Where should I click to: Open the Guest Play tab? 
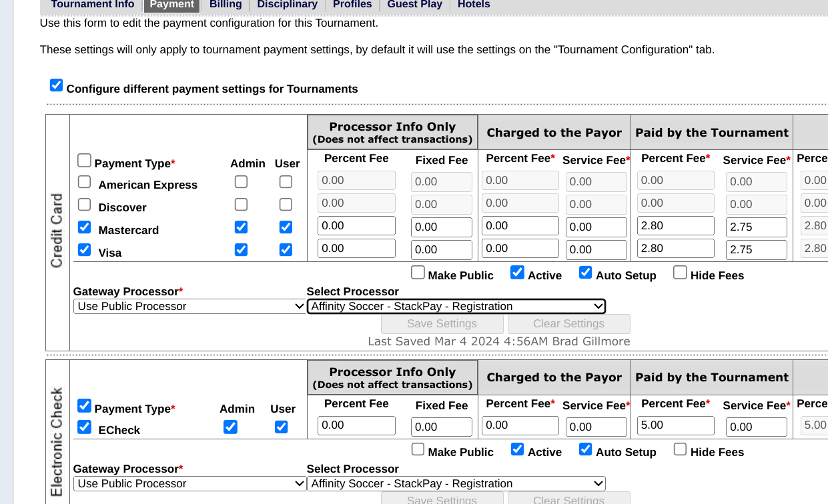click(x=414, y=5)
